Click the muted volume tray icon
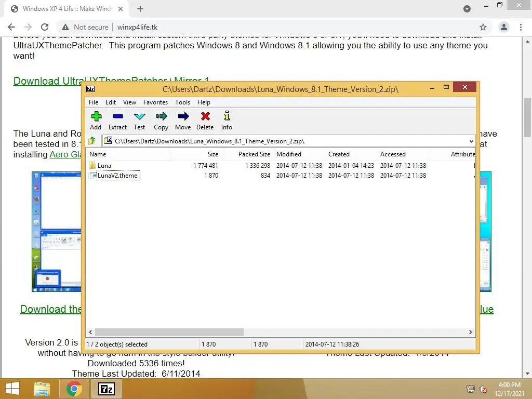This screenshot has width=532, height=399. pos(484,389)
